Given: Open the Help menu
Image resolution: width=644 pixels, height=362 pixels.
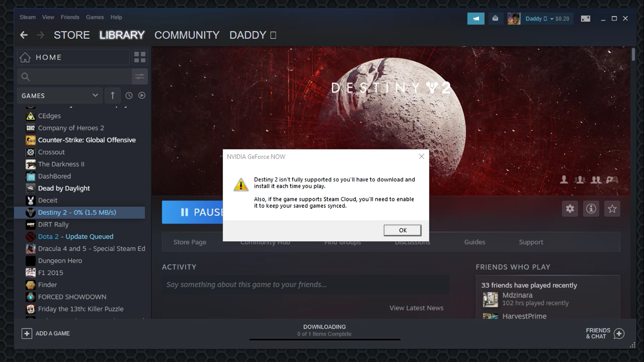Looking at the screenshot, I should coord(116,17).
